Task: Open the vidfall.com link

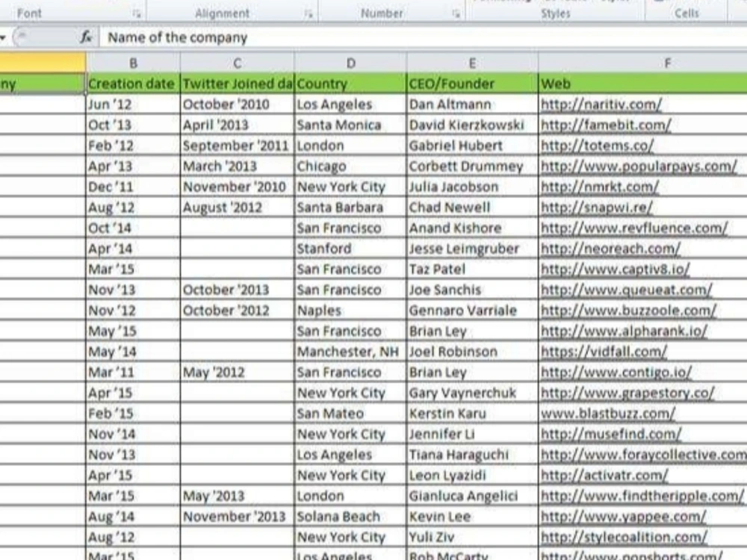Action: coord(604,352)
